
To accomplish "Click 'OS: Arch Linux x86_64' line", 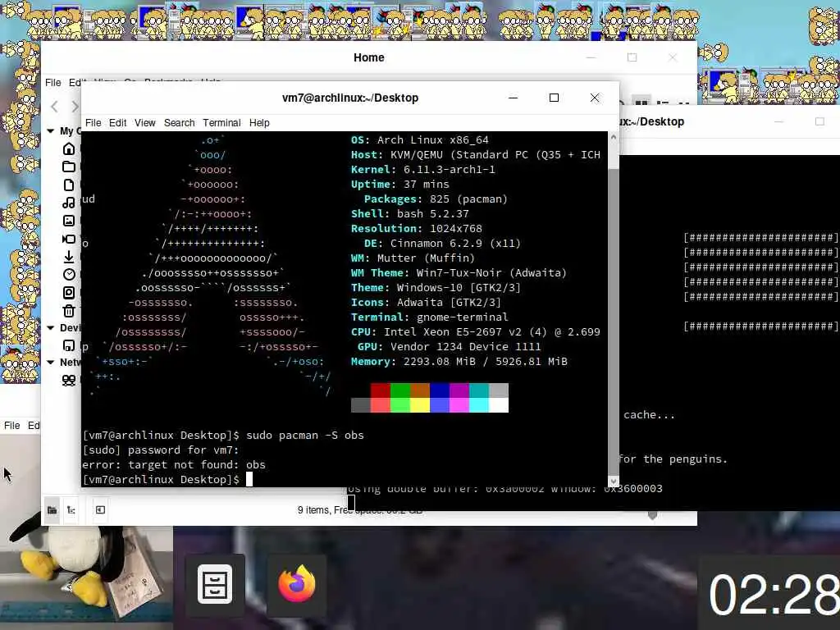I will [419, 139].
